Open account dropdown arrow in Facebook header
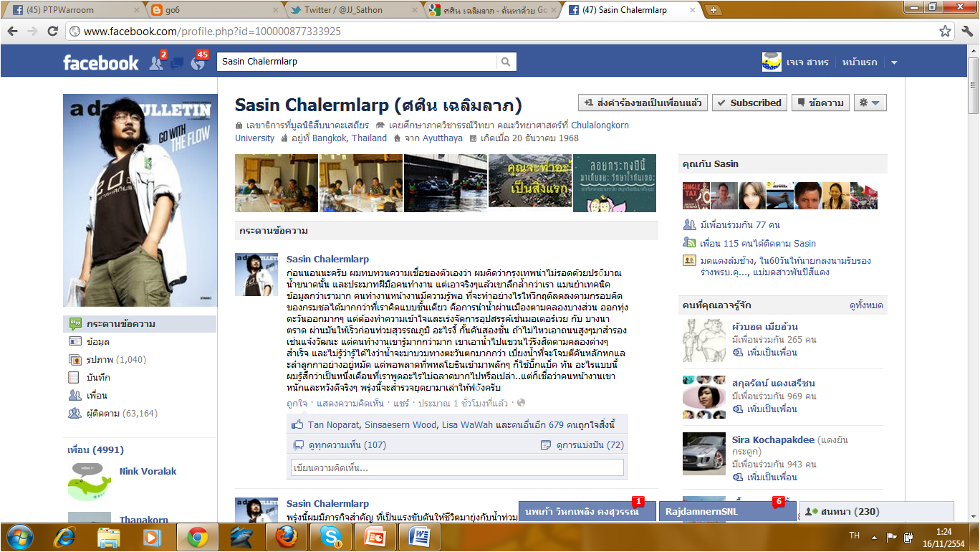The height and width of the screenshot is (552, 980). tap(894, 62)
